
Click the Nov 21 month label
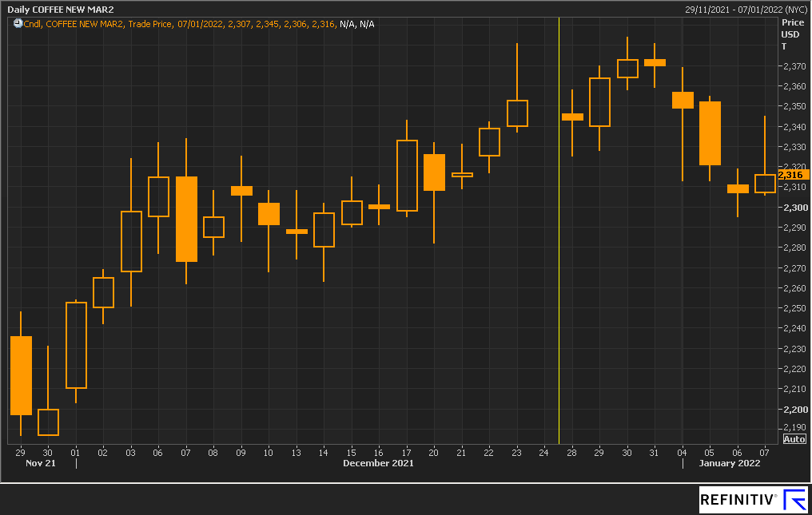pos(41,463)
